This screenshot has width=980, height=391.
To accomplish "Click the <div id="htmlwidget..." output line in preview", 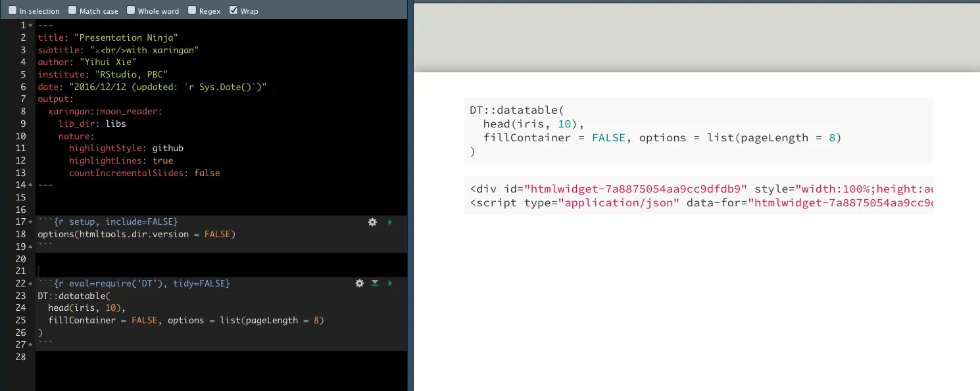I will point(701,189).
